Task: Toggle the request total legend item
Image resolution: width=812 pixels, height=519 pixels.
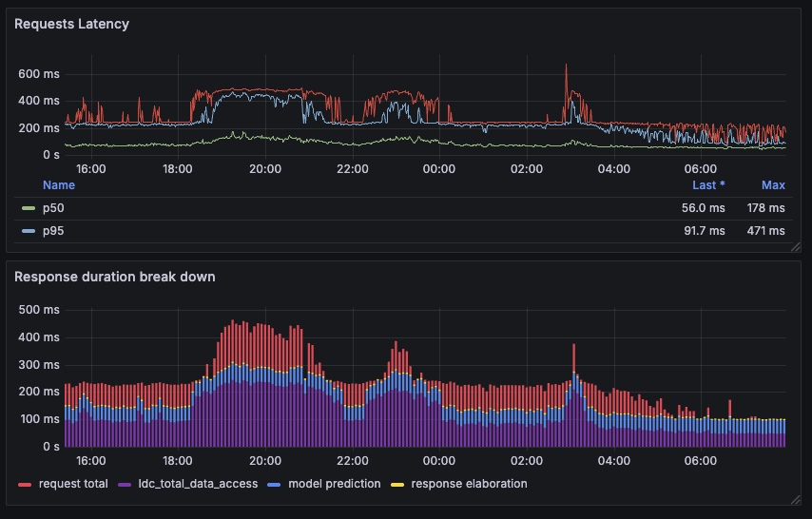Action: (73, 484)
